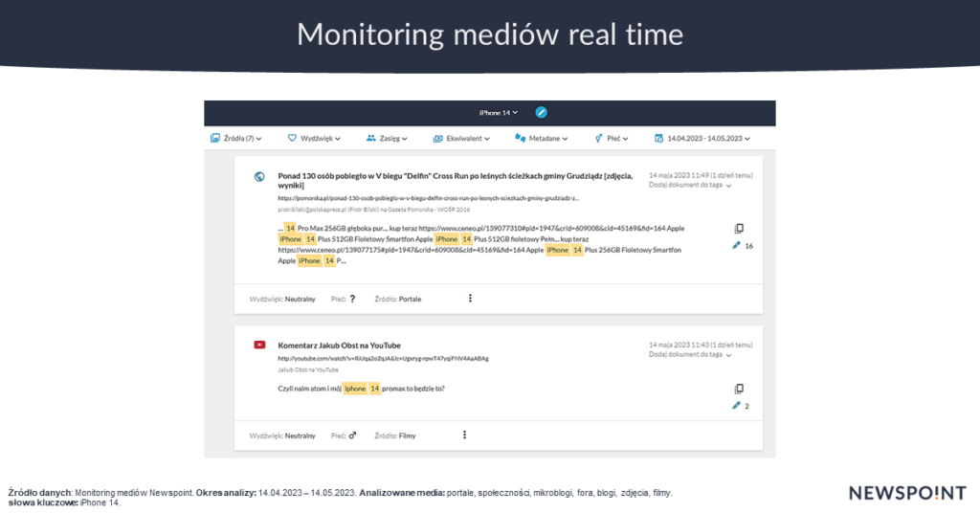
Task: Open the pomorska.pl article URL link
Action: pos(428,198)
